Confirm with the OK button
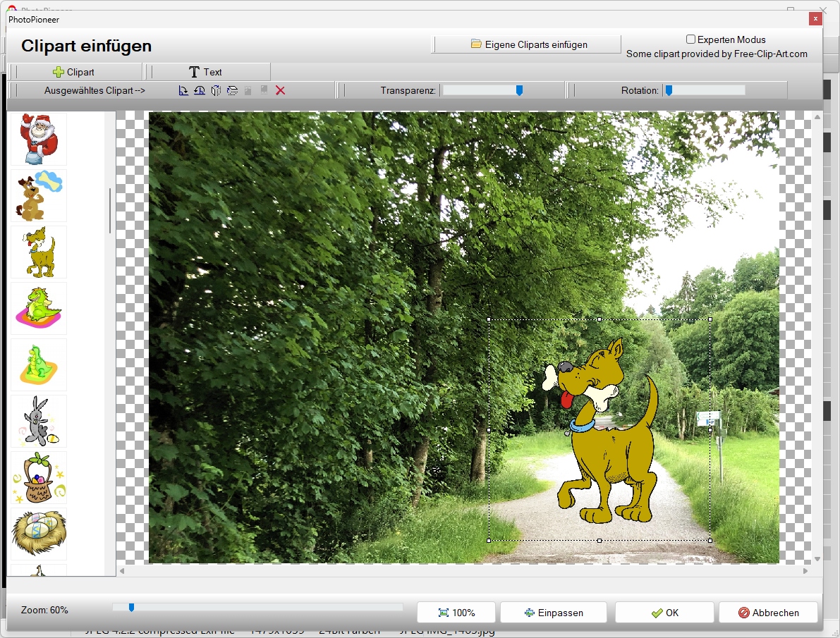Screen dimensions: 840x638 tap(664, 613)
